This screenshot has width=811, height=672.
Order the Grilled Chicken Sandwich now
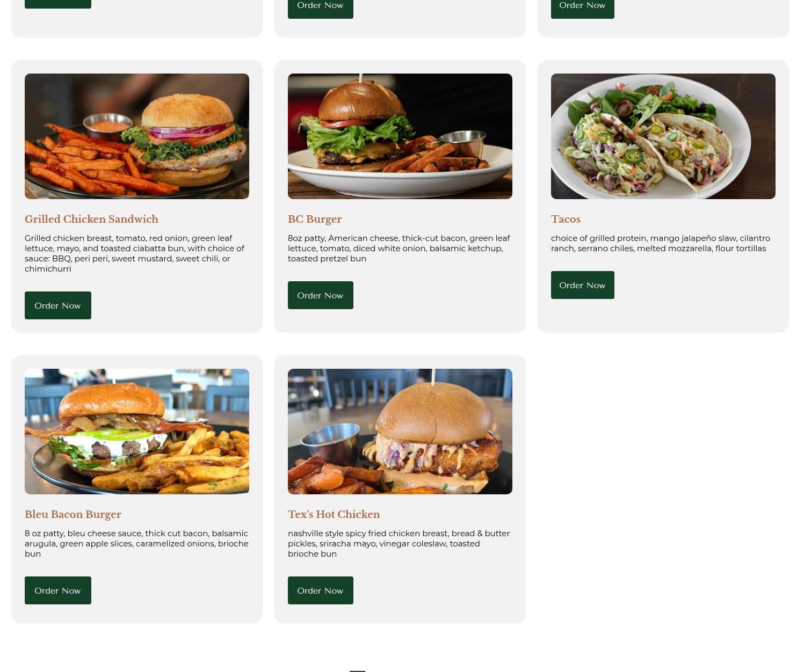coord(58,305)
